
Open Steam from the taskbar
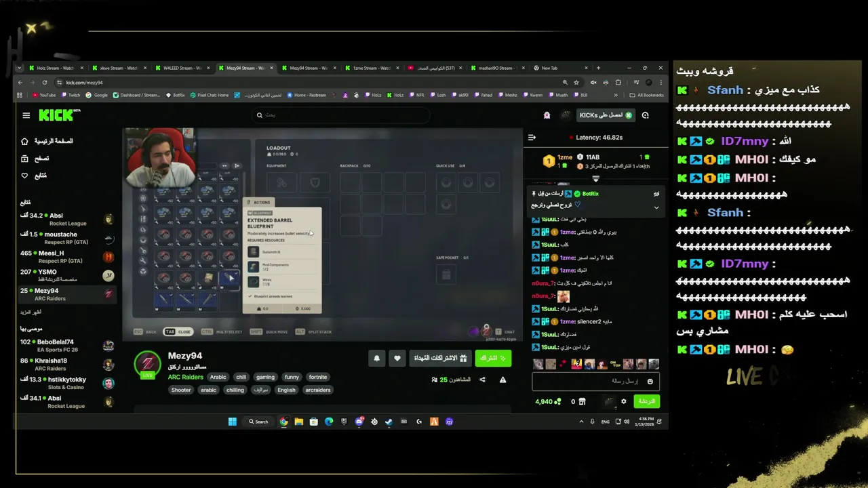(x=389, y=422)
